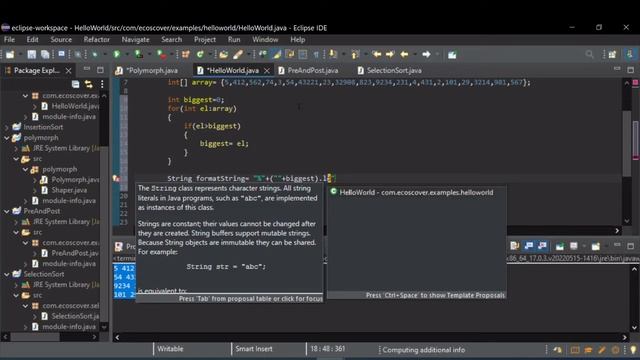Open the toolbar search magnifier
Screen dimensions: 640x360
(x=589, y=54)
